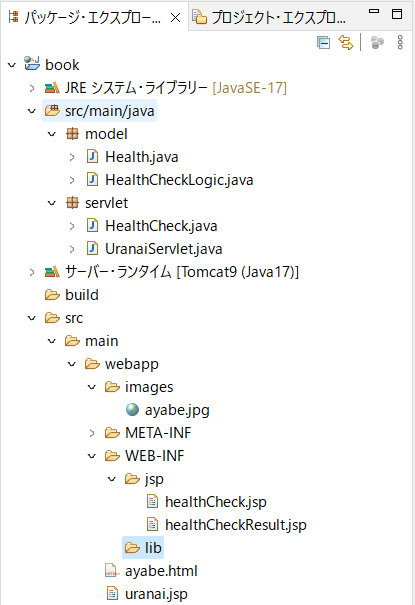Viewport: 415px width, 605px height.
Task: Select the ayabe.html file icon
Action: click(112, 571)
